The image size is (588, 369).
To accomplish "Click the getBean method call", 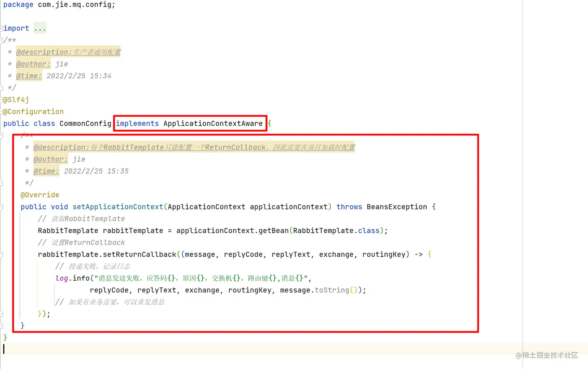I will tap(273, 231).
